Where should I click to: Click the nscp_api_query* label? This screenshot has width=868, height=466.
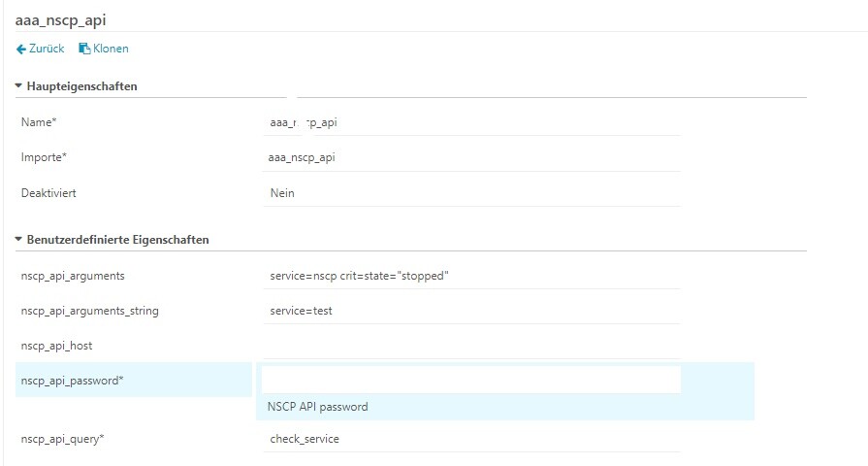tap(62, 439)
